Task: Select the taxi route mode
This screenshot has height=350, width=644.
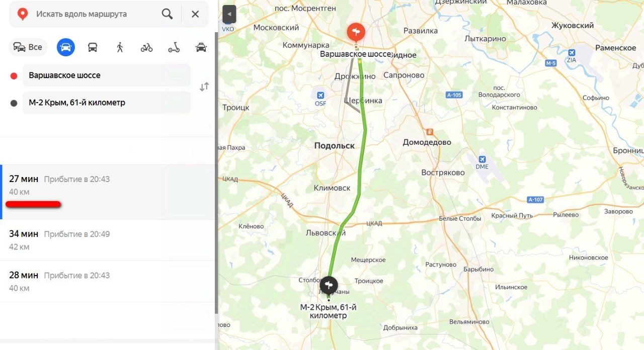Action: pyautogui.click(x=201, y=47)
